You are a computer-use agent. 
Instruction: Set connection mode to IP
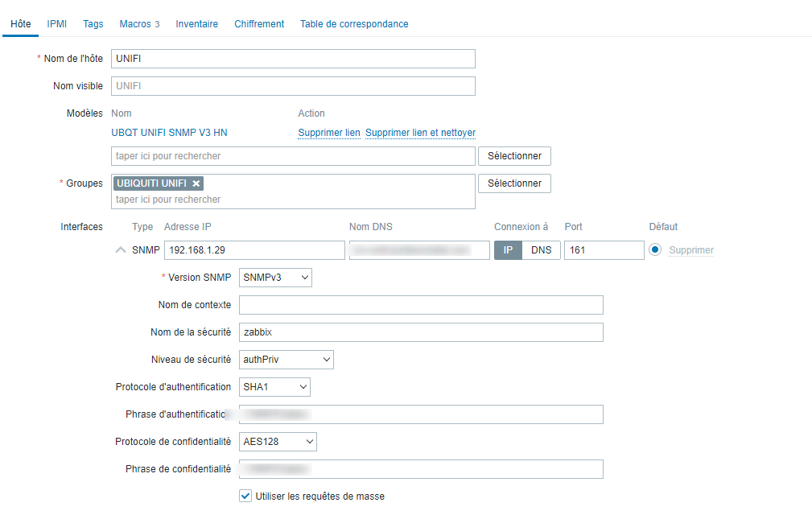tap(508, 250)
